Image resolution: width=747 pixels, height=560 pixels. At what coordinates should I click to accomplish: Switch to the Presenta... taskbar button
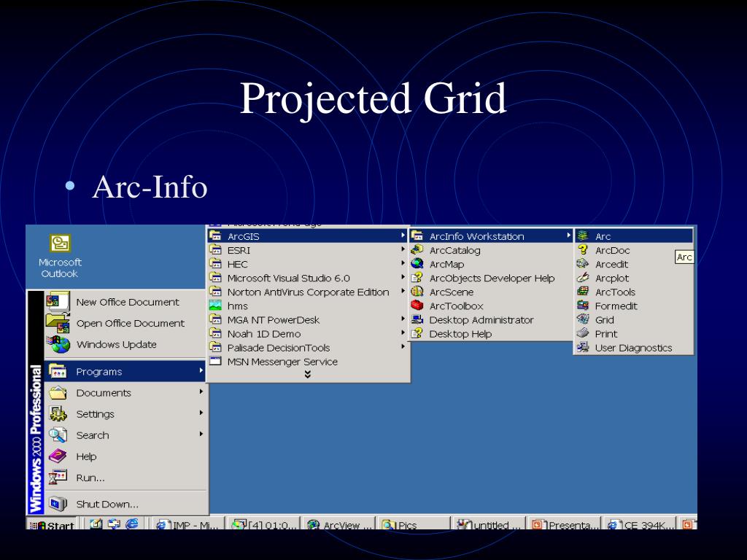click(x=565, y=524)
